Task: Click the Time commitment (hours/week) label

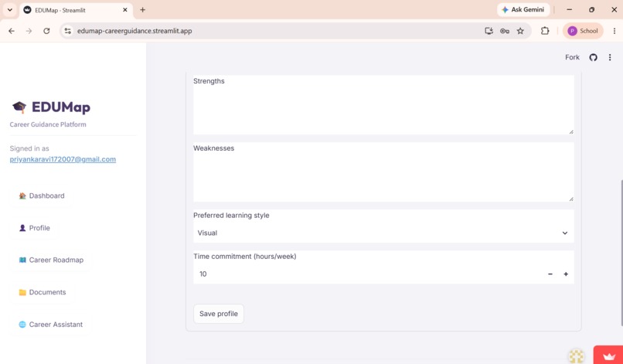Action: 245,257
